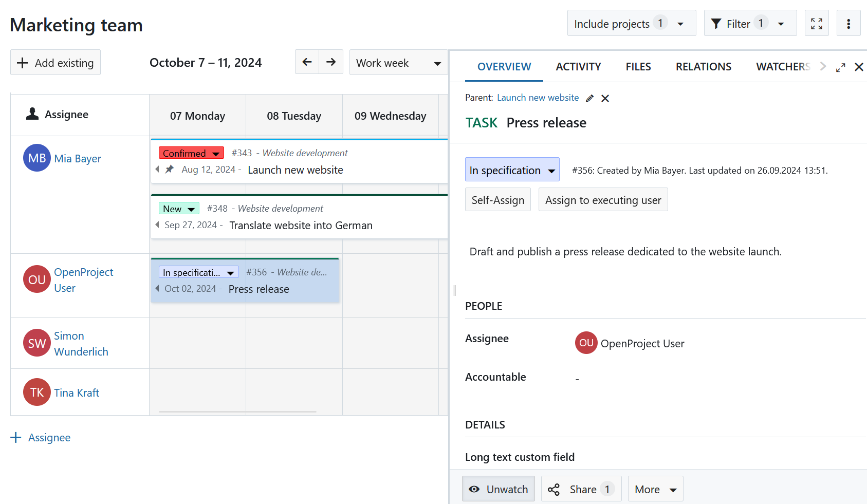This screenshot has height=504, width=867.
Task: Expand the detail view with diagonal arrows
Action: point(841,67)
